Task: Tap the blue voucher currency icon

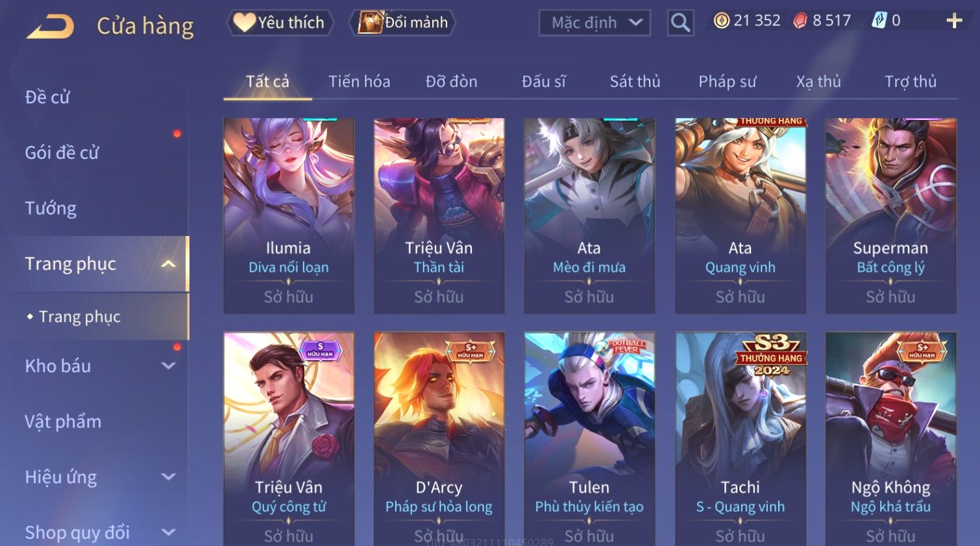Action: (879, 21)
